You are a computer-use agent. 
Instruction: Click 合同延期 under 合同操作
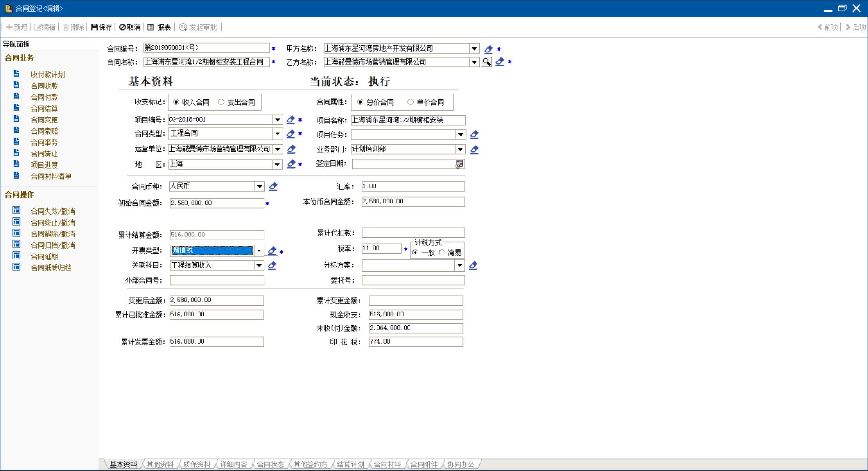[x=44, y=256]
